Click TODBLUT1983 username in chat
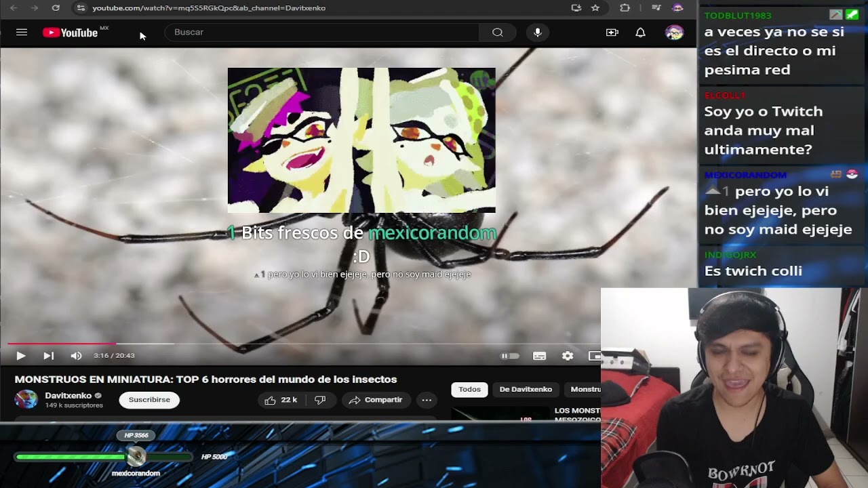 coord(738,15)
